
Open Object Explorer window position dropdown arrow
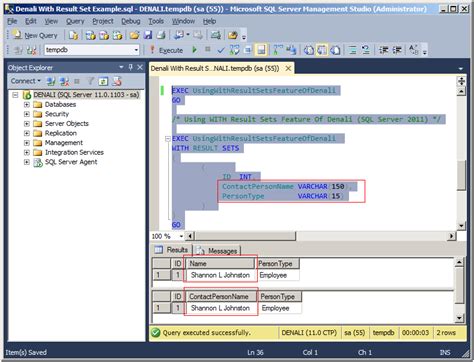click(121, 67)
